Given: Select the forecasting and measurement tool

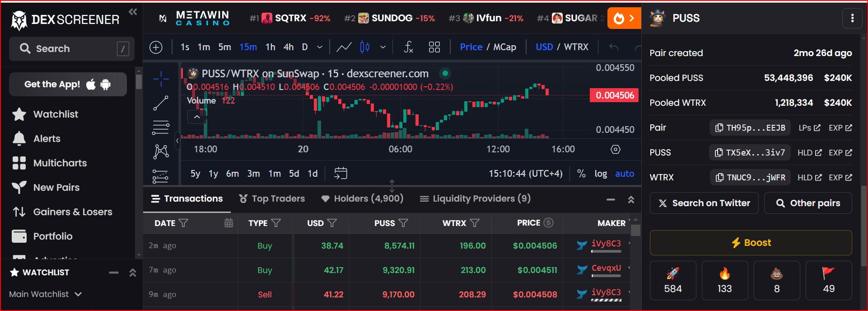Looking at the screenshot, I should 160,176.
